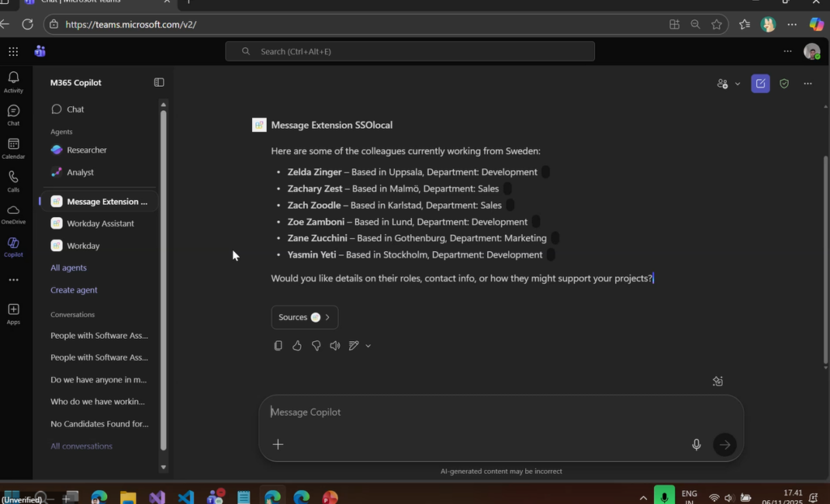Click the Teams search box
The height and width of the screenshot is (504, 830).
point(409,51)
